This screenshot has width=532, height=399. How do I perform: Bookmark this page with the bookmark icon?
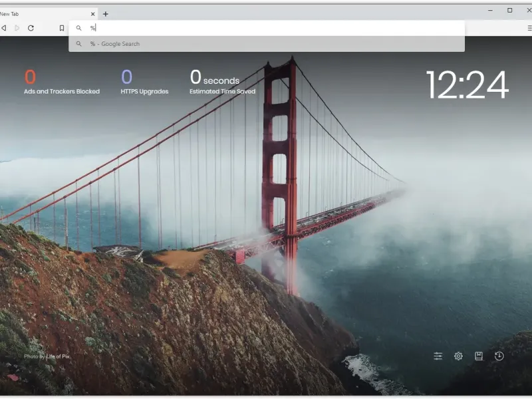click(62, 28)
